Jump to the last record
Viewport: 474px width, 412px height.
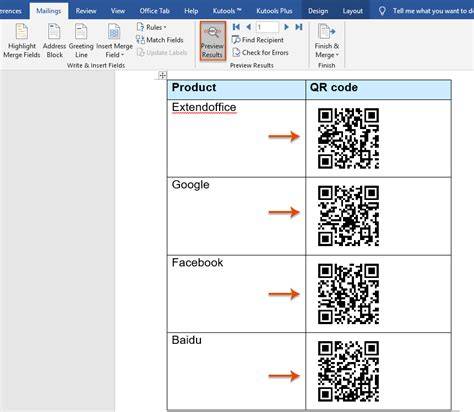299,27
